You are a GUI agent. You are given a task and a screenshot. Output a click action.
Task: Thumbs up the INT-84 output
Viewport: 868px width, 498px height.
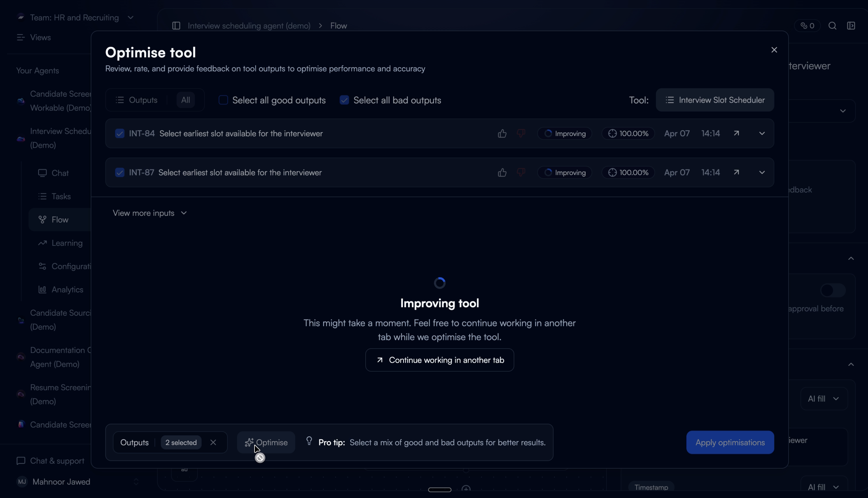pos(502,133)
